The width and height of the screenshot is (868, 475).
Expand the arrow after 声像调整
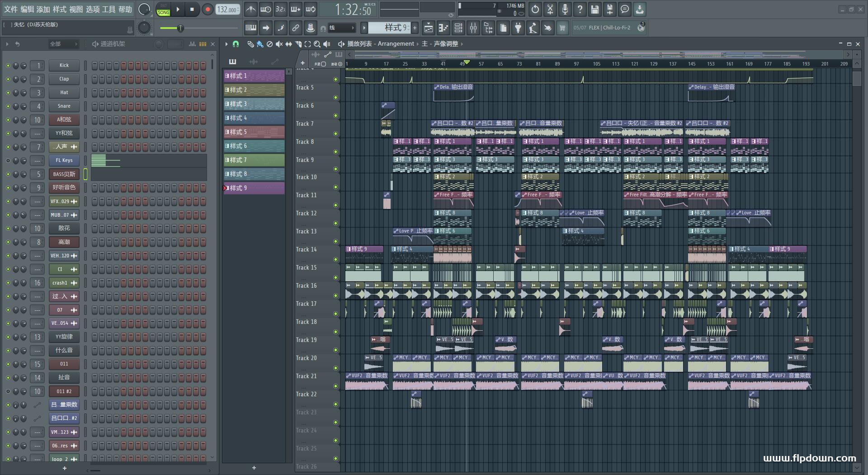462,44
